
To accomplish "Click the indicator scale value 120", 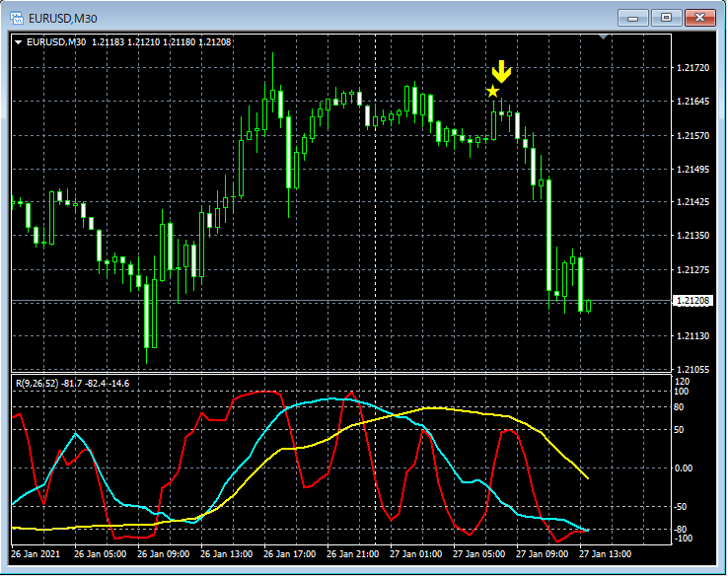I will (x=682, y=382).
